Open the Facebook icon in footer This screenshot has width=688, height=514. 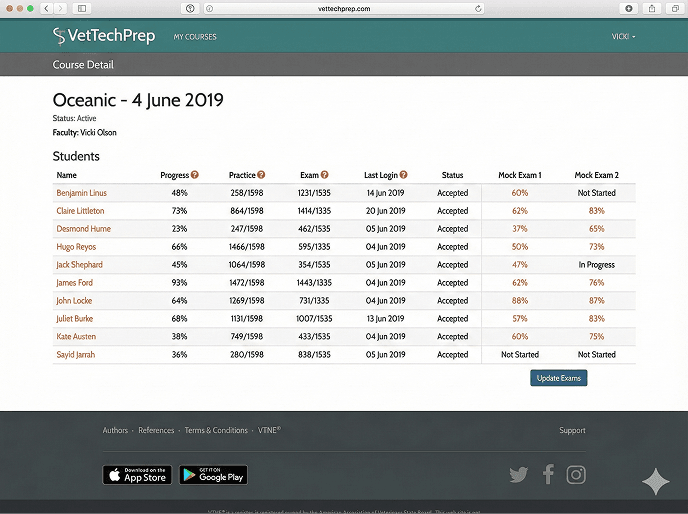click(x=548, y=475)
